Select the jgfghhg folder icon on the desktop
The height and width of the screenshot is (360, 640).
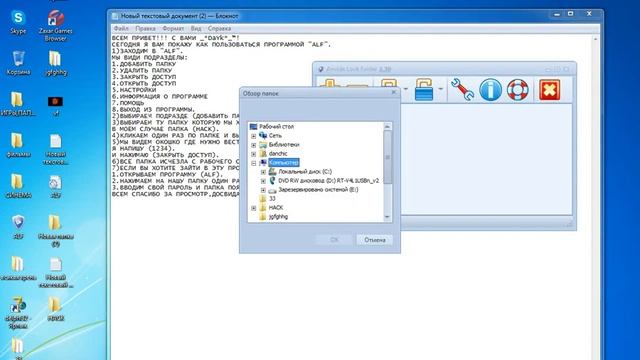pyautogui.click(x=56, y=63)
